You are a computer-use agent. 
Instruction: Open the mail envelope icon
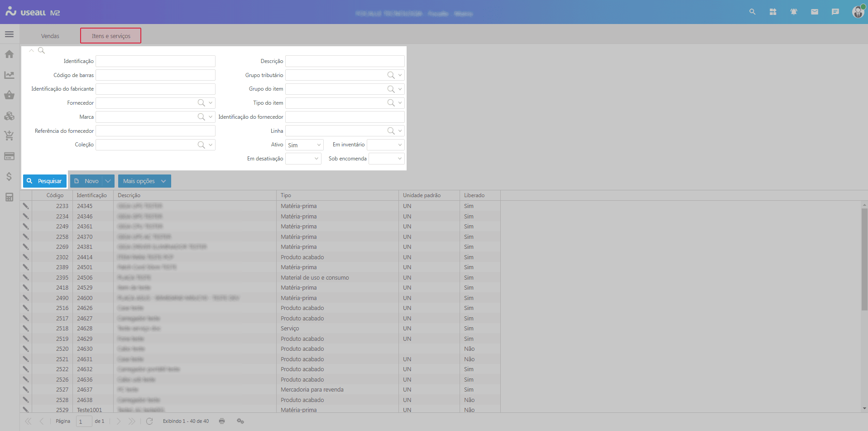point(814,12)
